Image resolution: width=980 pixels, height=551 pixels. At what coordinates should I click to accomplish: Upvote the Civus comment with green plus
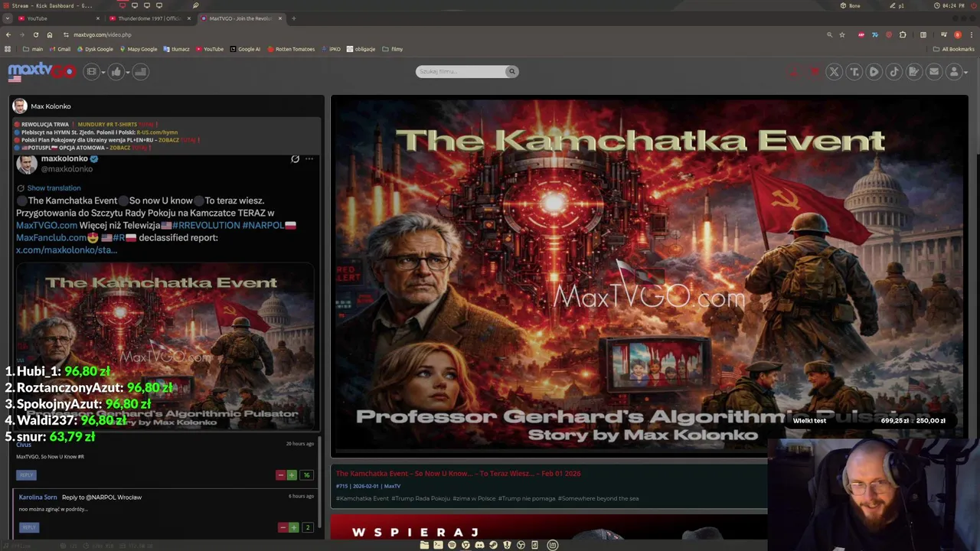(x=292, y=475)
